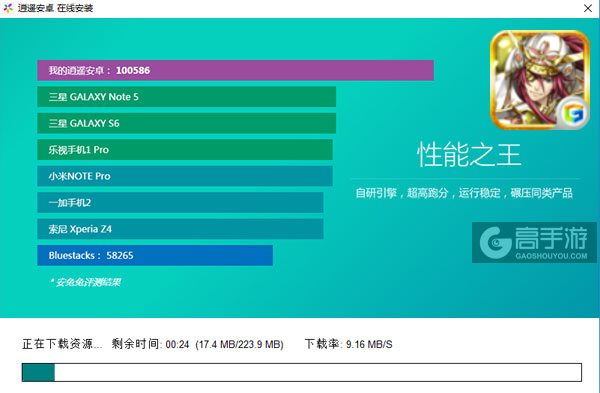Click the 性能之王 headline text

pyautogui.click(x=469, y=155)
